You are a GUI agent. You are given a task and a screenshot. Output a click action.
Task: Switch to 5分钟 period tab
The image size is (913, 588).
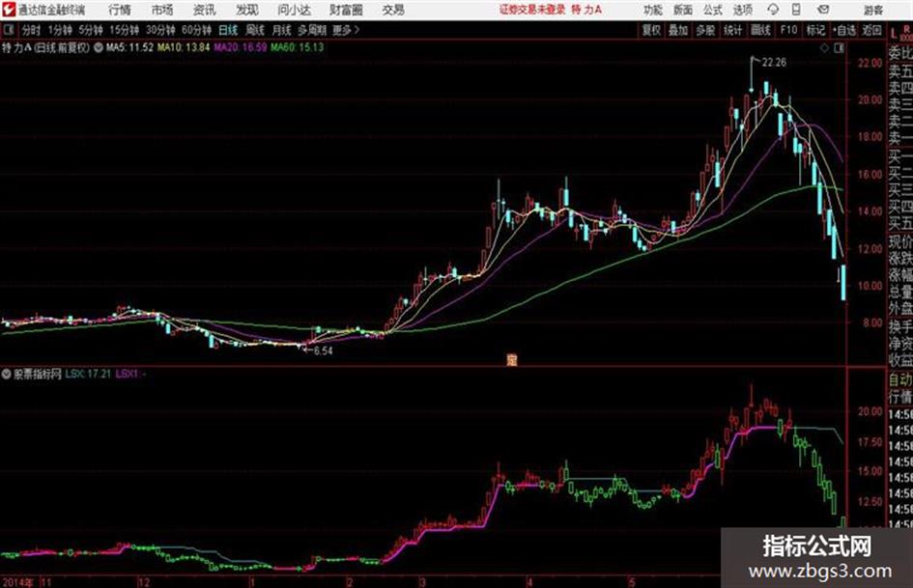tap(90, 30)
